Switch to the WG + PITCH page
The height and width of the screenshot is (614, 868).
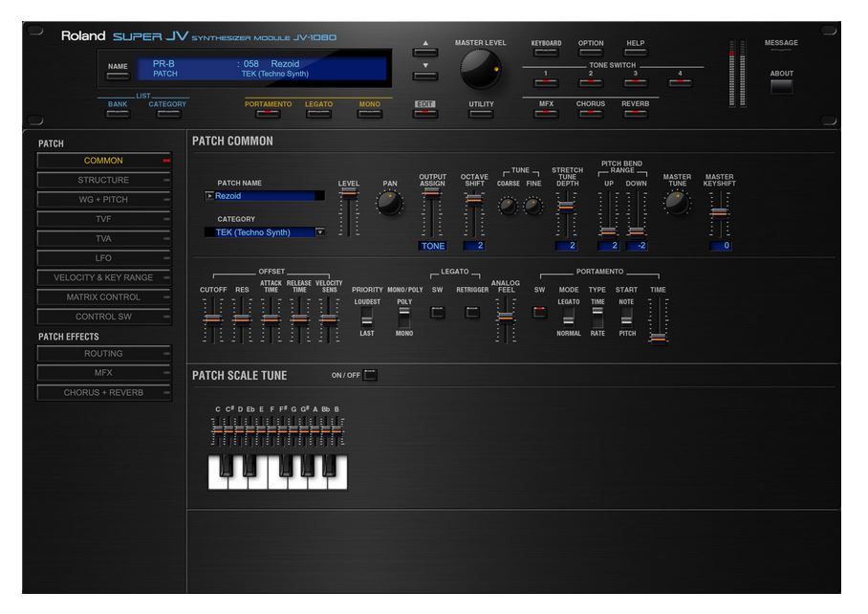coord(104,199)
